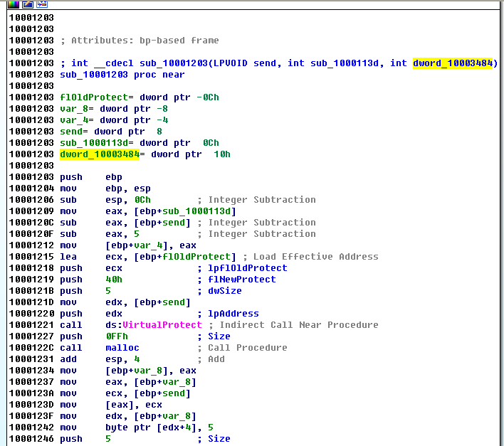504x446 pixels.
Task: Click var_8 stack variable definition
Action: 114,109
